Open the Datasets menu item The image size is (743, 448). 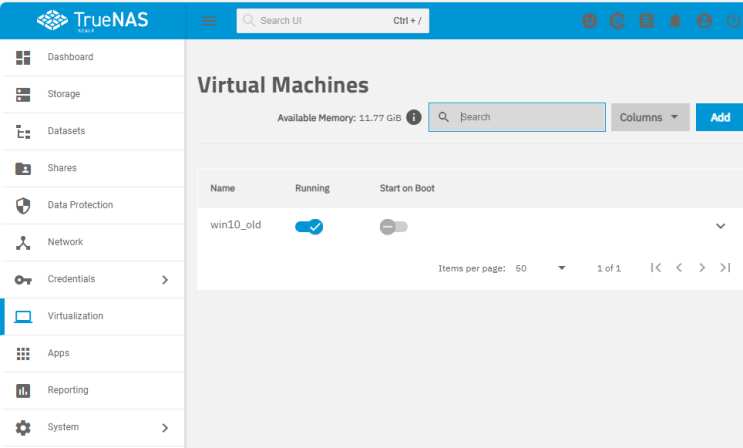coord(92,131)
